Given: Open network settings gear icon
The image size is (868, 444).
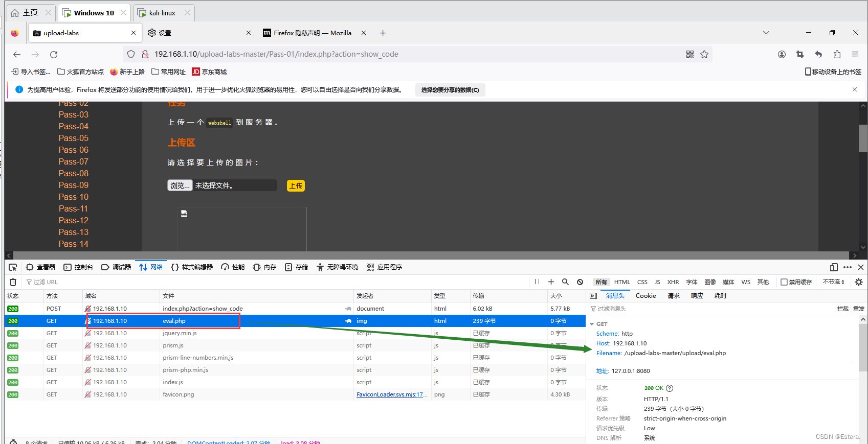Looking at the screenshot, I should tap(859, 282).
